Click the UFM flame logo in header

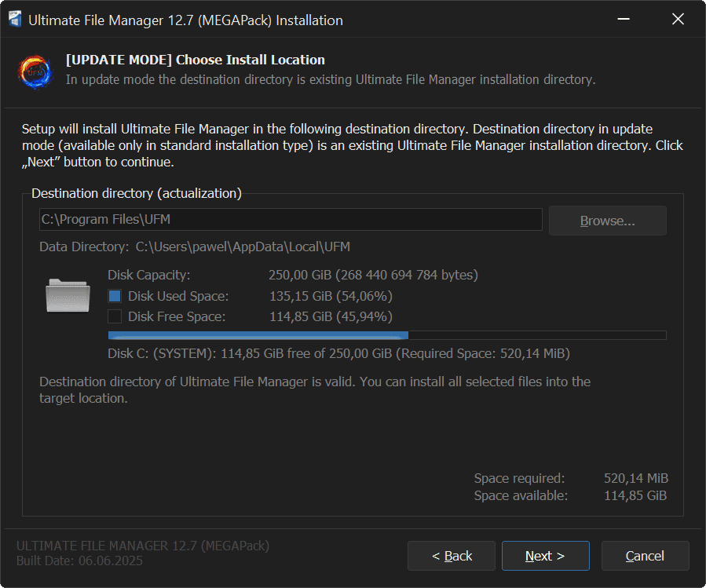click(x=35, y=71)
